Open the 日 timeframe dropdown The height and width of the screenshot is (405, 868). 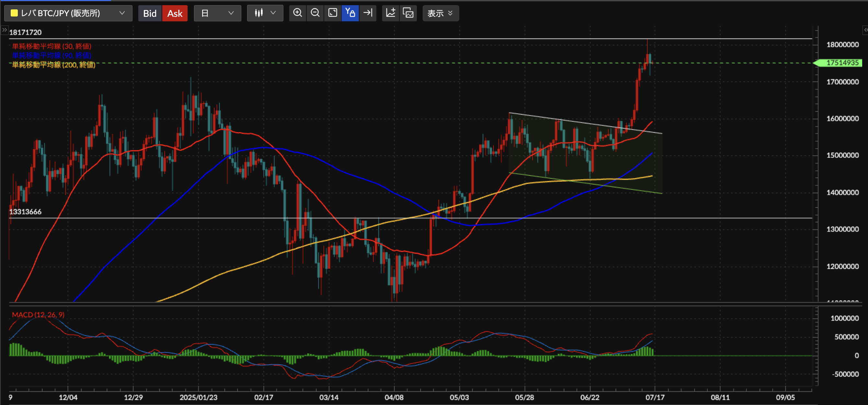pyautogui.click(x=217, y=13)
